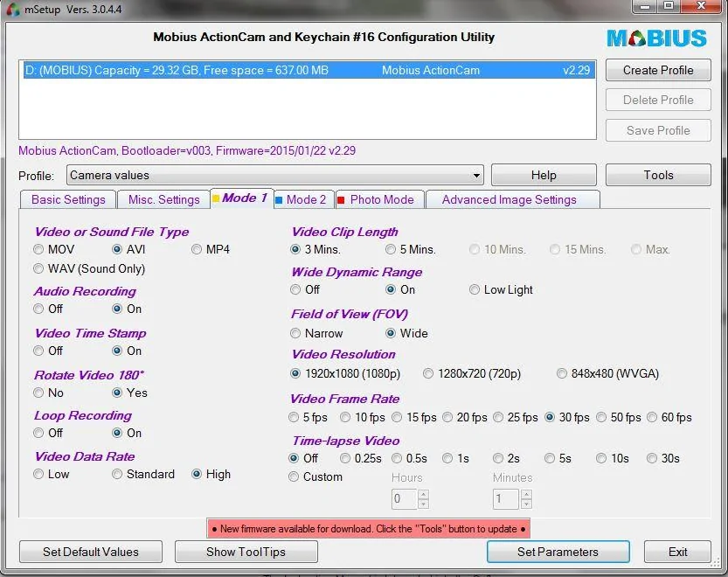
Task: Open the Tools button
Action: point(658,175)
